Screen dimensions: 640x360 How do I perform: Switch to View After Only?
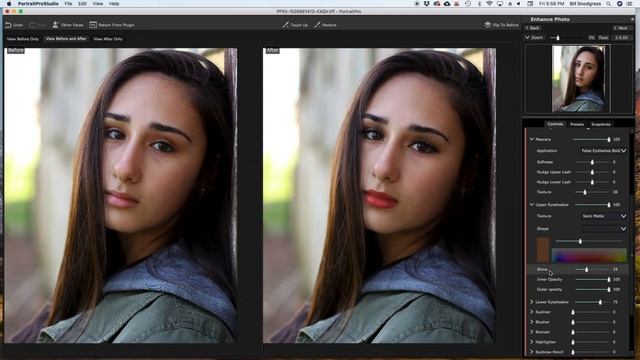coord(108,39)
